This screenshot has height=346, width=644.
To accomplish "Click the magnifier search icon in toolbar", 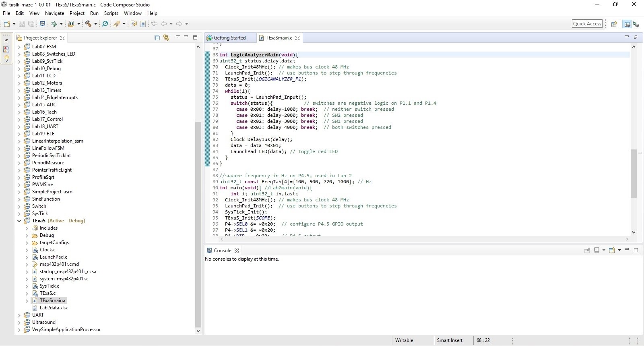I will tap(105, 24).
